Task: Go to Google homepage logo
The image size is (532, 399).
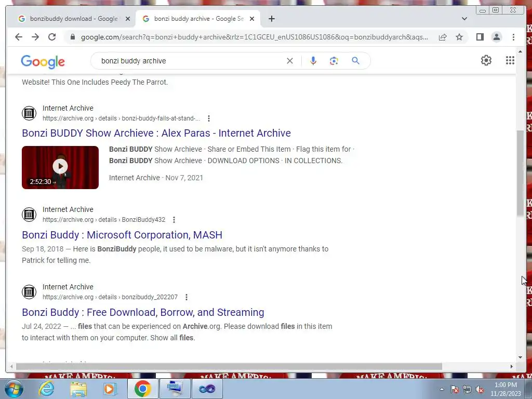Action: tap(43, 62)
